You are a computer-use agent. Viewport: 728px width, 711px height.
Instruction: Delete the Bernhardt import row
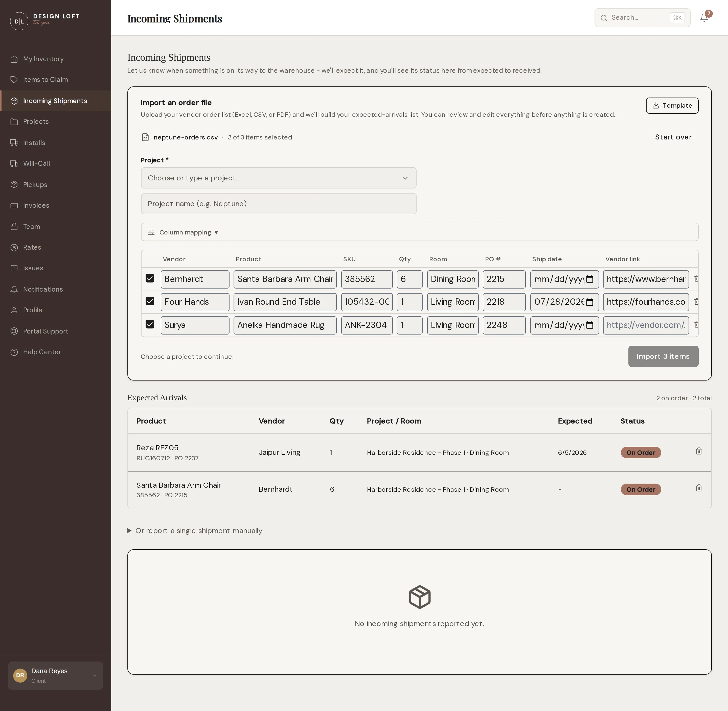pos(696,279)
